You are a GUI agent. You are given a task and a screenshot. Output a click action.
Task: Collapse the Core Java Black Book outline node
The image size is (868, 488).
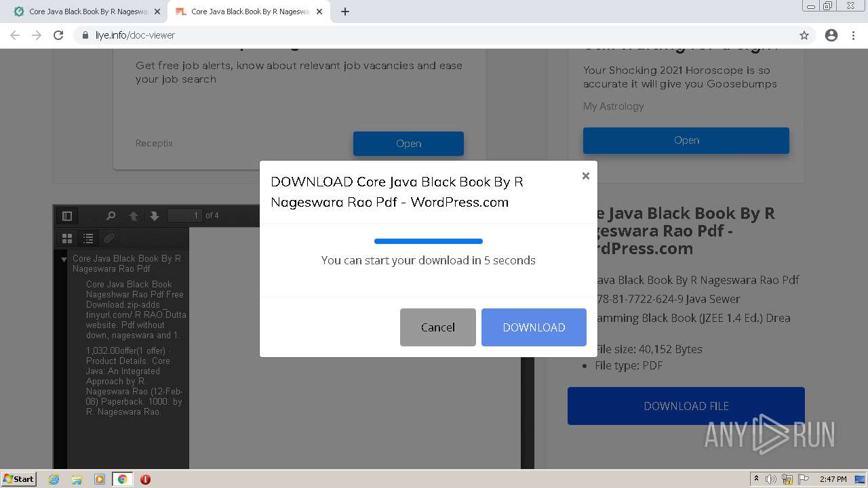(x=64, y=260)
